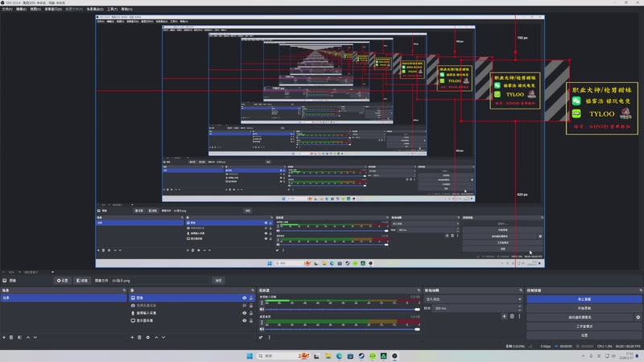Add a new scene with the plus icon
The height and width of the screenshot is (362, 644).
4,337
